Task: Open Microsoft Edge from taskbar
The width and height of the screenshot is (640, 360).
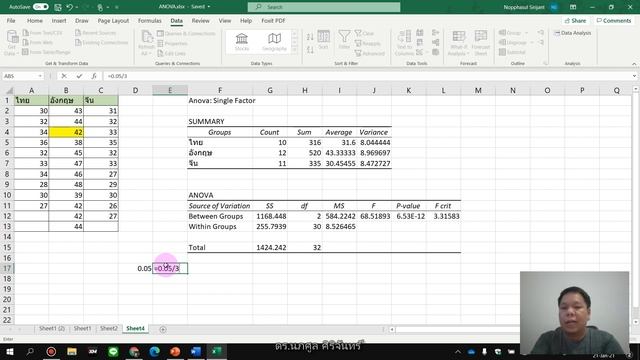Action: coord(154,351)
